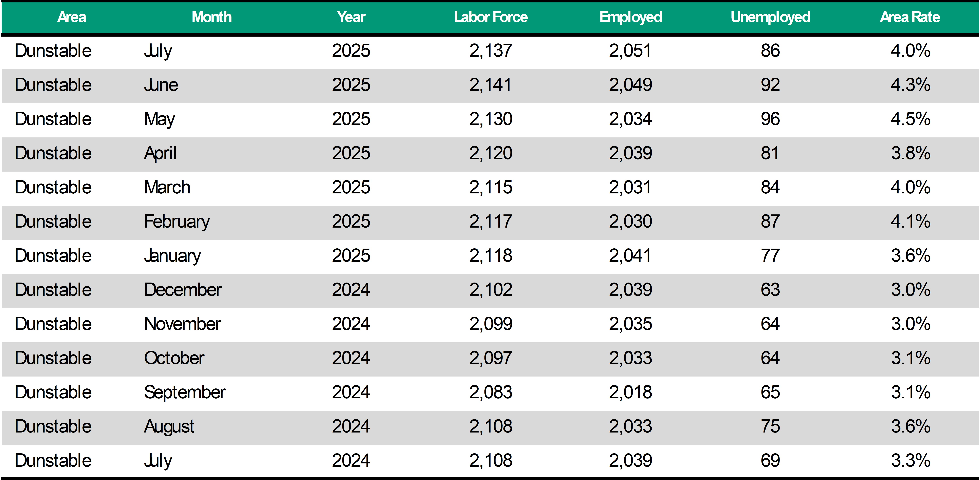980x480 pixels.
Task: Click unemployed value 96 in May row
Action: tap(770, 119)
